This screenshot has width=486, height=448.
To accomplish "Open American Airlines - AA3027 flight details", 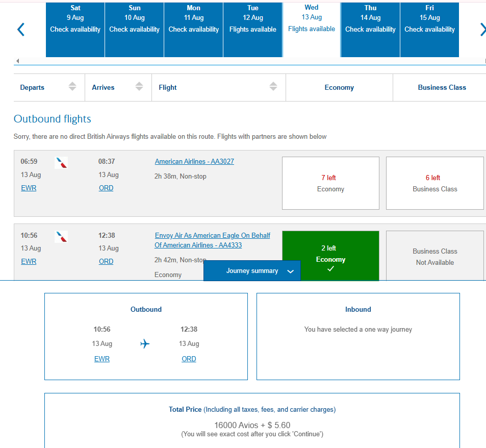I will tap(194, 162).
